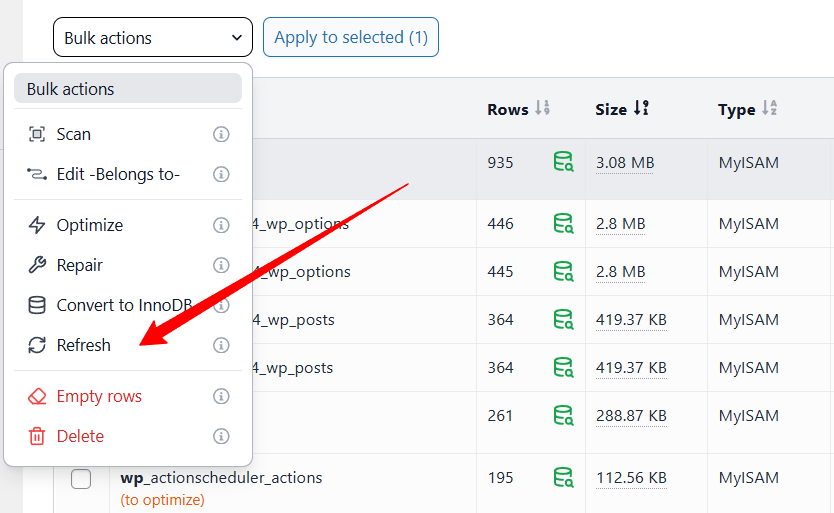Click the Edit -Belongs to- route icon
Viewport: 834px width, 513px height.
pyautogui.click(x=37, y=174)
